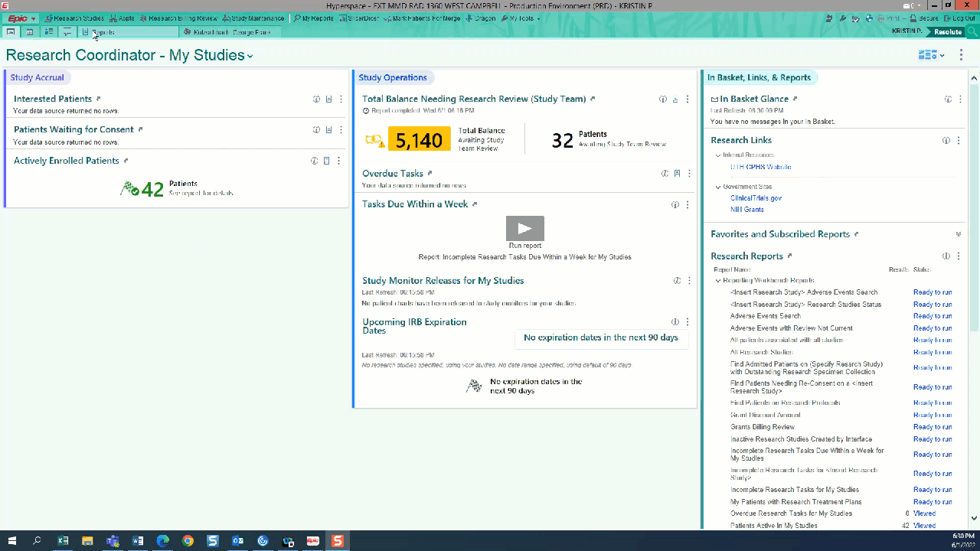Open the NIH Grants link

[x=746, y=210]
